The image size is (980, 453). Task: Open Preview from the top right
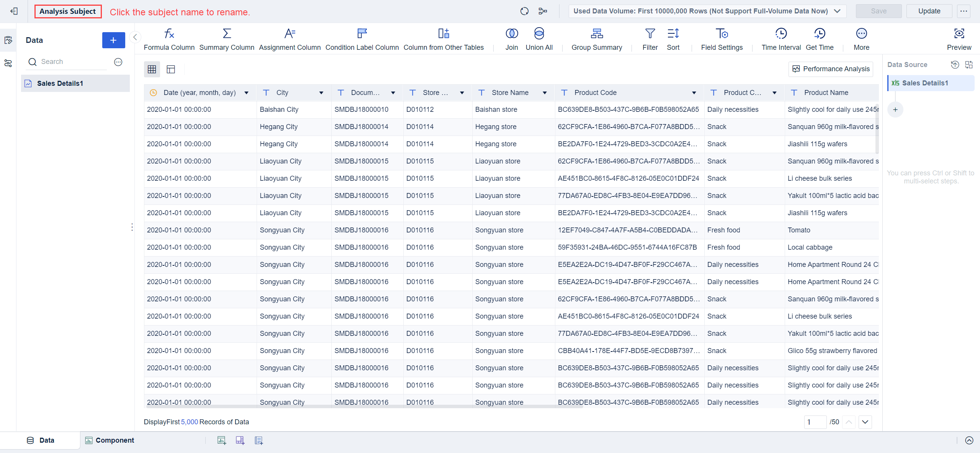[x=959, y=38]
